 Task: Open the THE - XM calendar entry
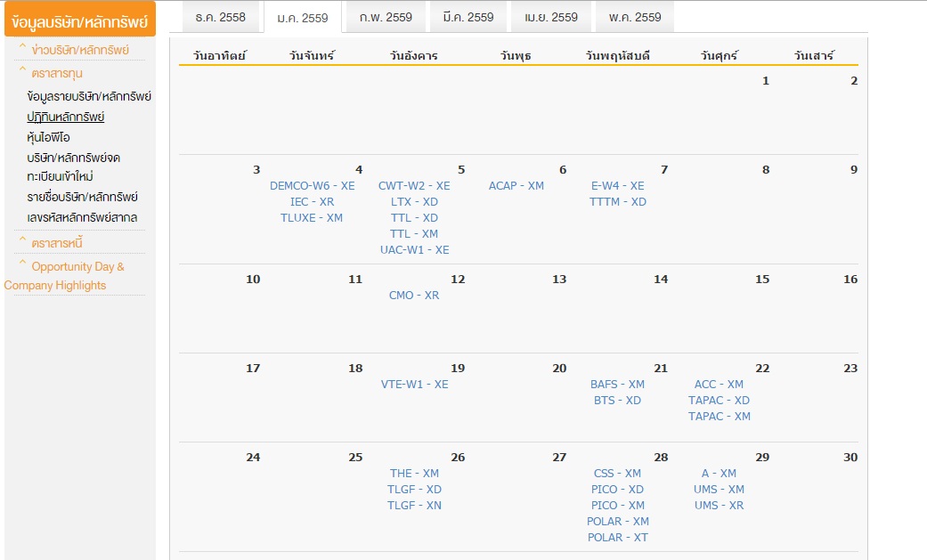point(414,473)
